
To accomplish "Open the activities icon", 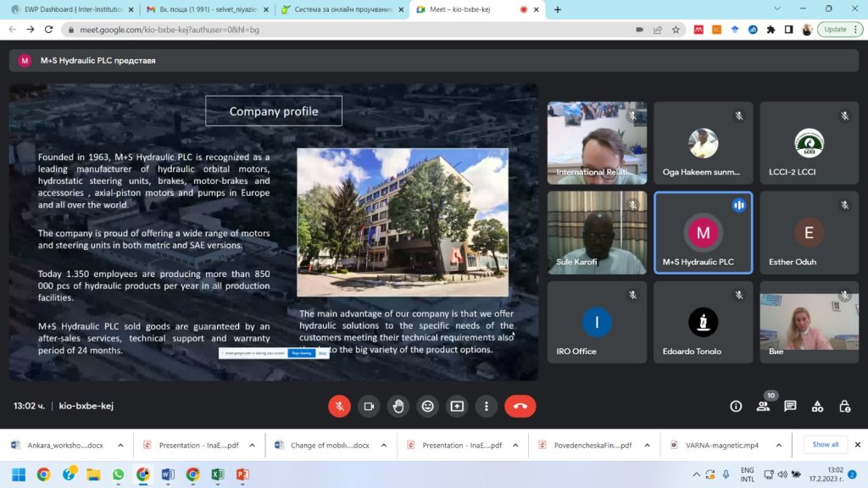I will [817, 406].
